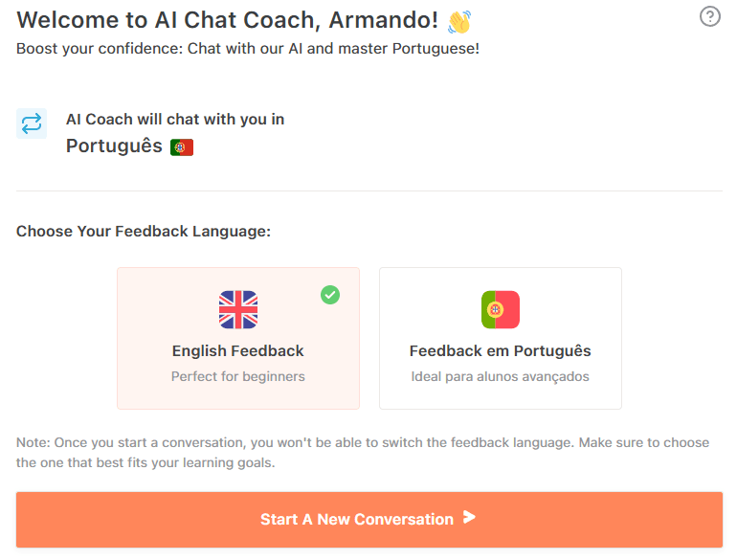Click the waving hand emoji
737x560 pixels.
[459, 21]
